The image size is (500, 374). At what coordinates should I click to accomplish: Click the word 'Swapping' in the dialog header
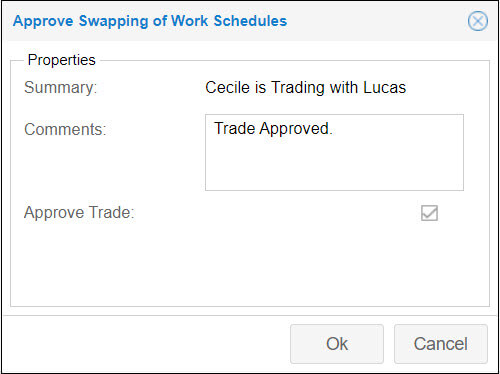pos(114,22)
